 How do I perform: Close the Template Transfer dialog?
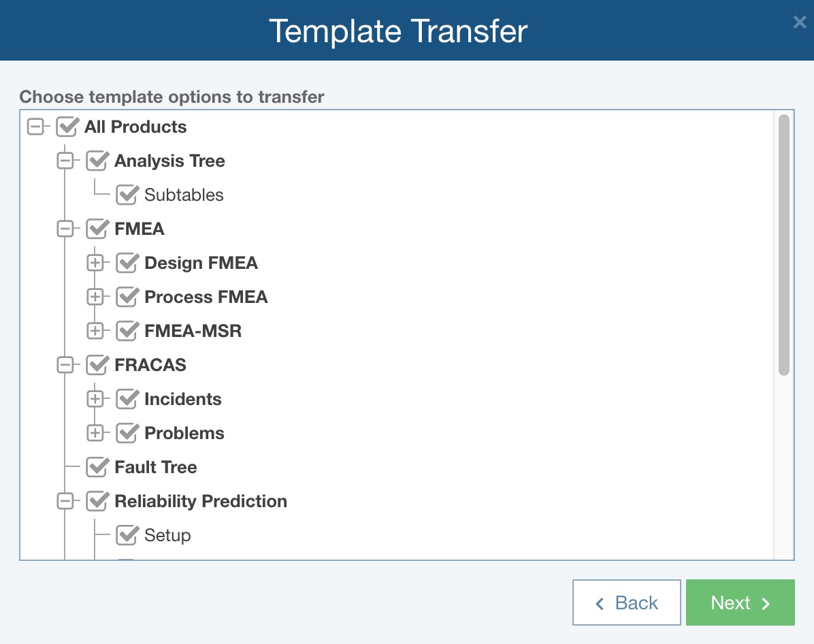[x=800, y=22]
